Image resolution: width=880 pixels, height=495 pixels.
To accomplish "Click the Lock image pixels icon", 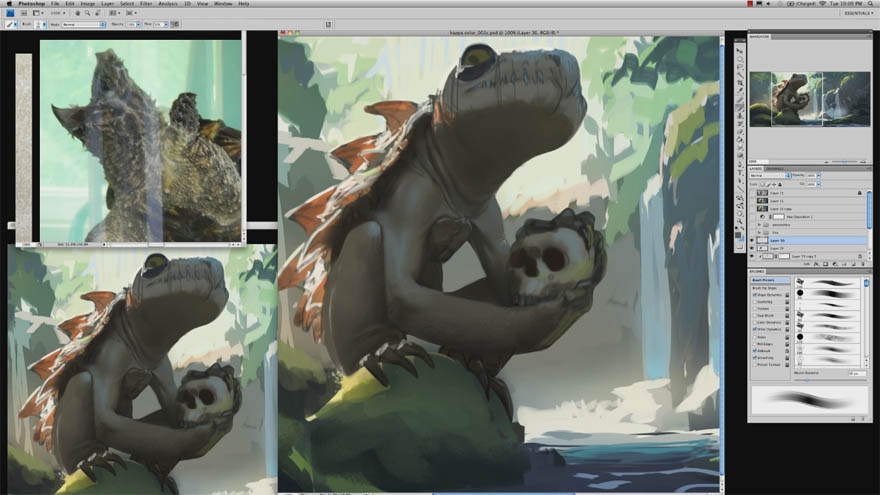I will pos(768,185).
